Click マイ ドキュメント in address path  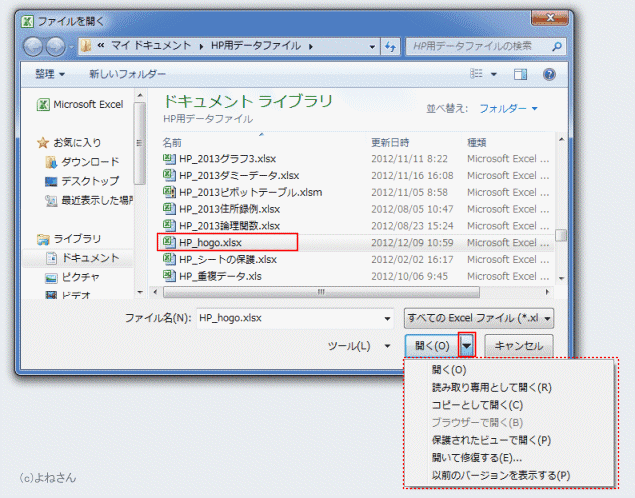point(151,46)
